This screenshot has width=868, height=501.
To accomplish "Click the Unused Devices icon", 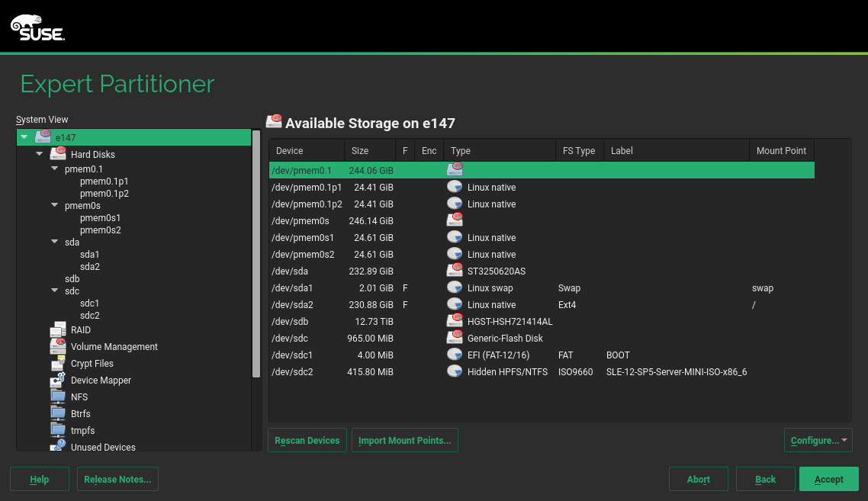I will point(58,447).
